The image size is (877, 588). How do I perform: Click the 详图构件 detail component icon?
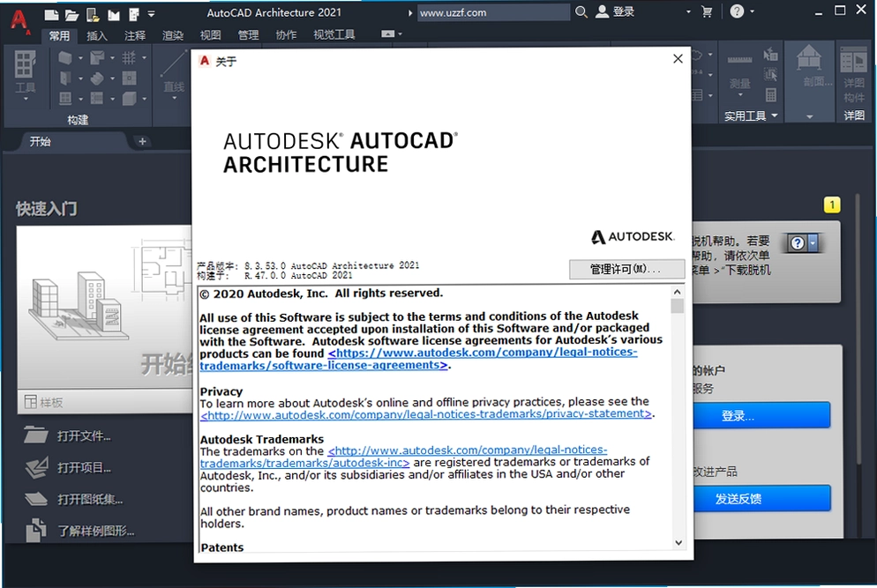click(x=853, y=59)
